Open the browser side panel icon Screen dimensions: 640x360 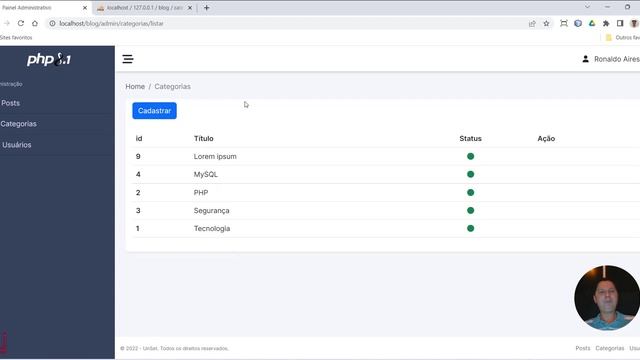tap(620, 24)
